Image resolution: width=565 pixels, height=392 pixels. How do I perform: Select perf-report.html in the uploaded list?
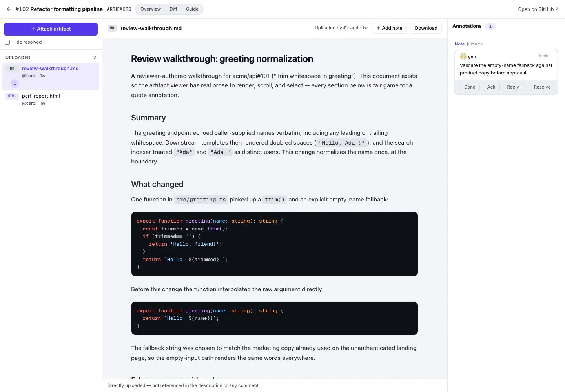click(51, 99)
